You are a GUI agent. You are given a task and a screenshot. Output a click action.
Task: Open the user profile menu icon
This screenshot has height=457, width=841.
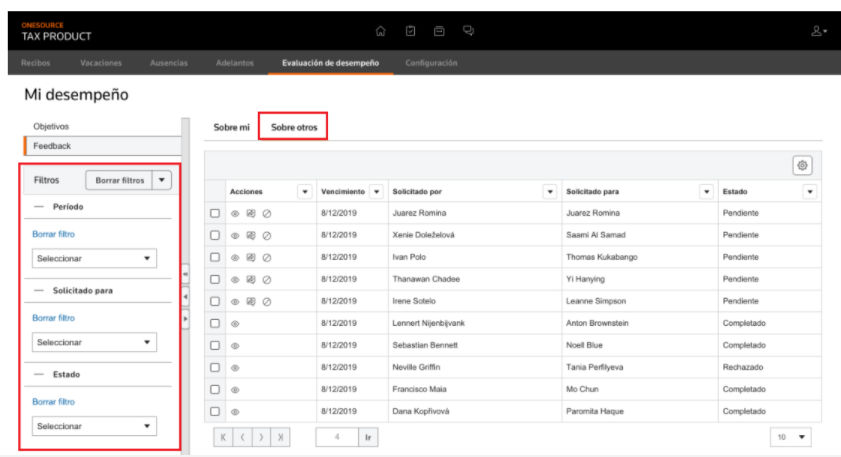coord(818,31)
